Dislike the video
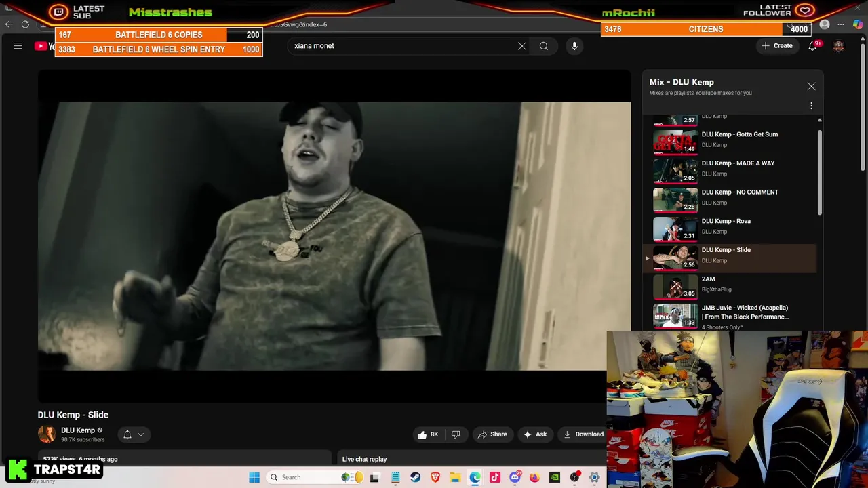The width and height of the screenshot is (868, 488). pos(456,434)
